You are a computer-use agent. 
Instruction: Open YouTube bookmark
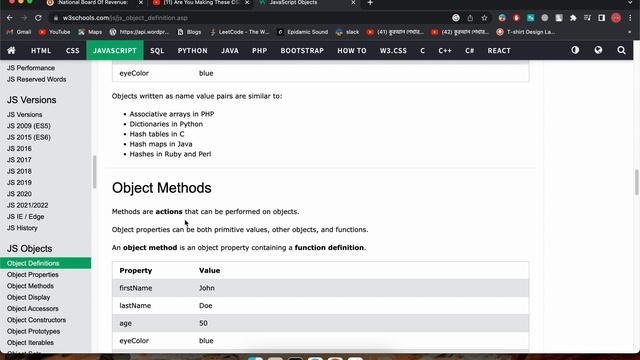54,32
